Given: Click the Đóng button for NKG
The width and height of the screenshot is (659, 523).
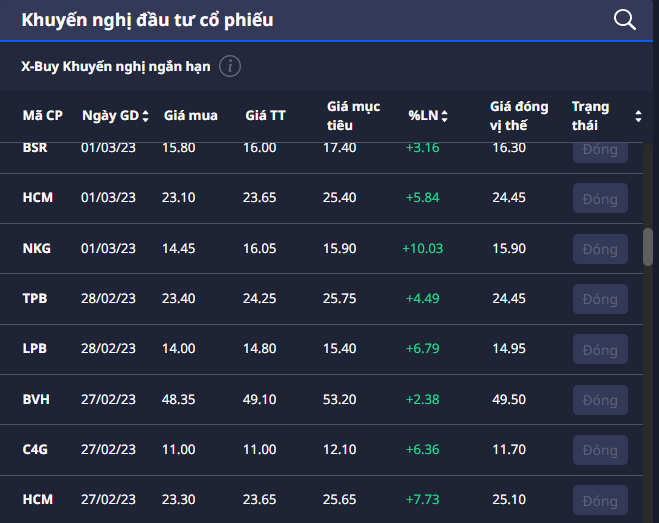Looking at the screenshot, I should 600,249.
